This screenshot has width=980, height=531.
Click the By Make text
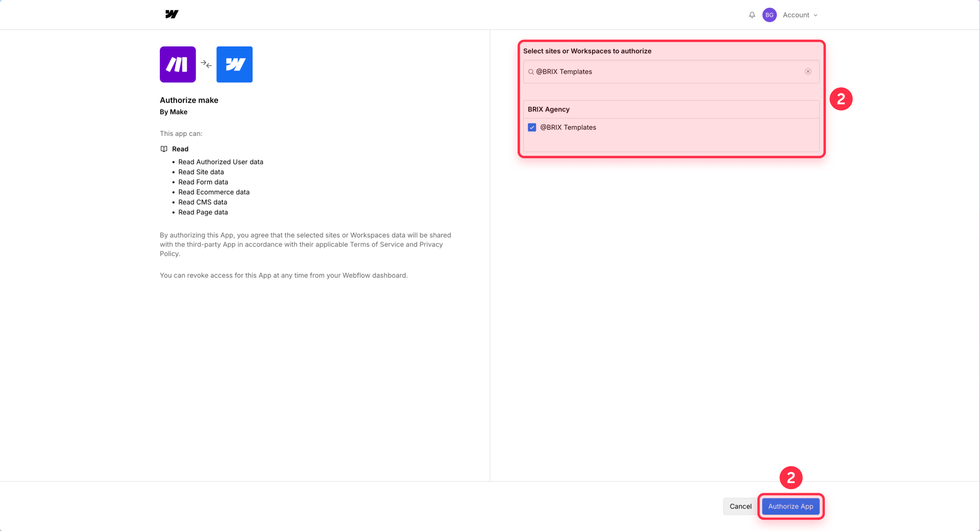(174, 112)
